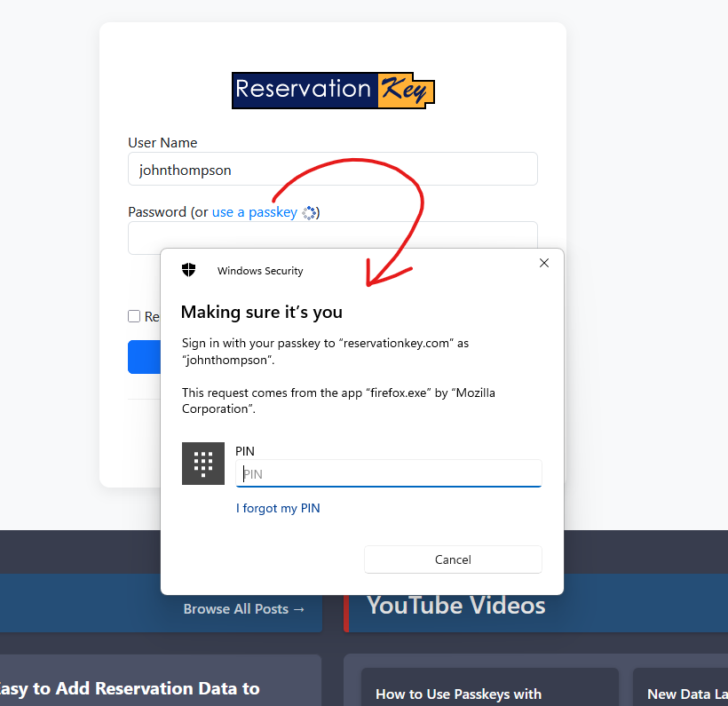Open the "use a passkey" link

pos(255,212)
